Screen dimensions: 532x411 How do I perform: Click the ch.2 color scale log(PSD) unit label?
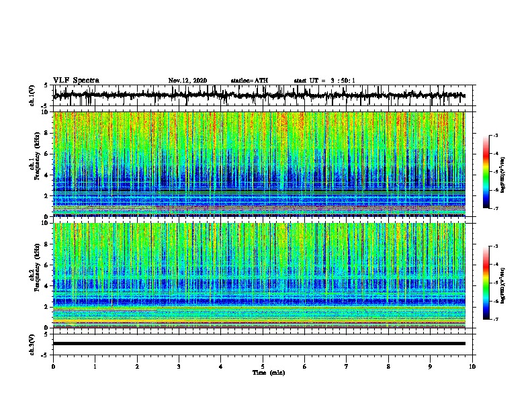(x=503, y=285)
